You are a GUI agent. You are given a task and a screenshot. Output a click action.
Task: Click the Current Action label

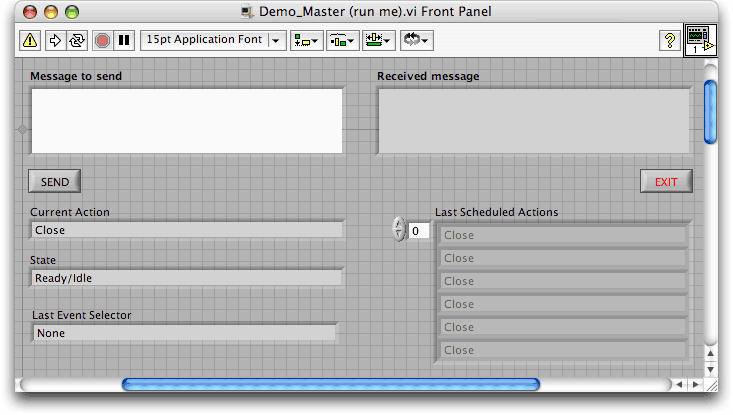[x=70, y=212]
